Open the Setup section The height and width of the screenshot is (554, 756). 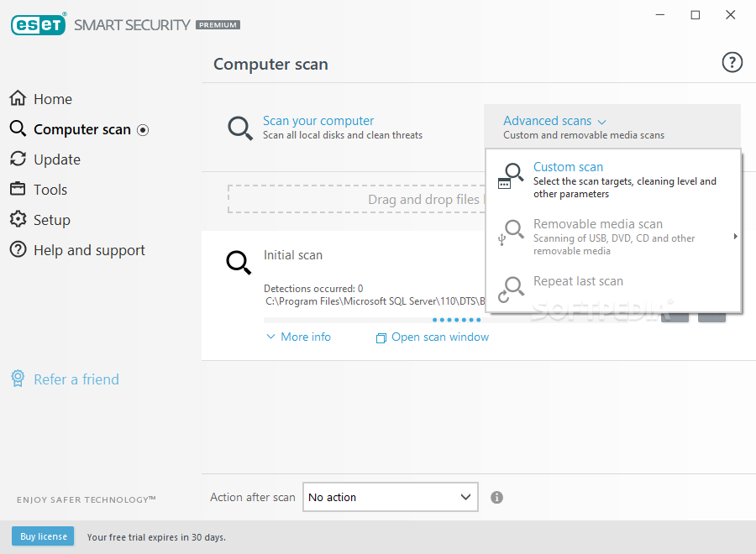52,220
